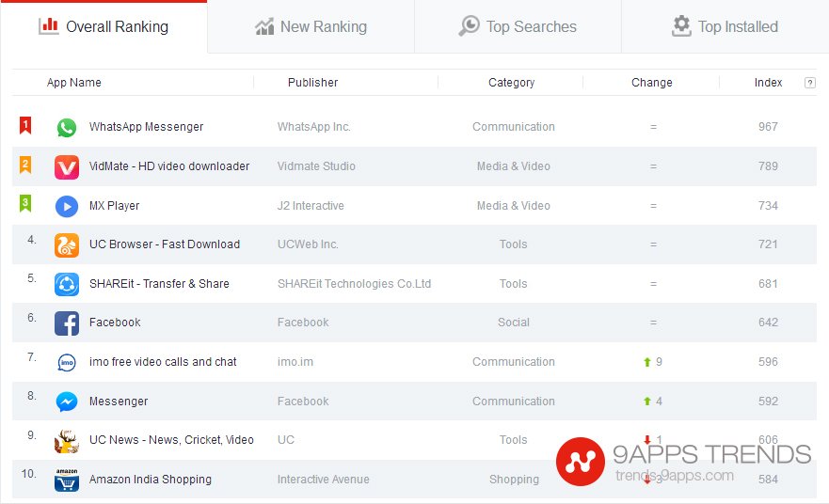This screenshot has height=504, width=829.
Task: Click the Messenger app icon
Action: point(67,402)
